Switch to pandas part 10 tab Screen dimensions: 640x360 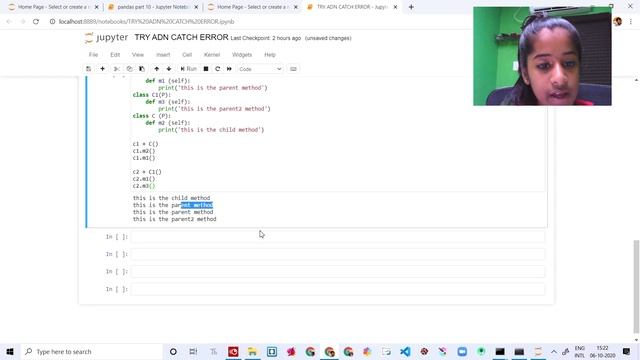(153, 7)
